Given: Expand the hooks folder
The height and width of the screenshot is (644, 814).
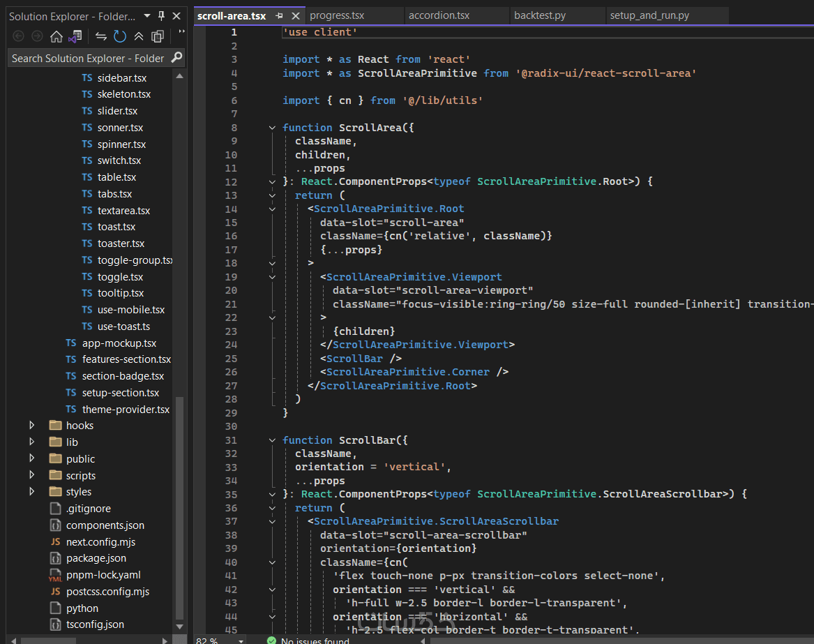Looking at the screenshot, I should pos(31,425).
